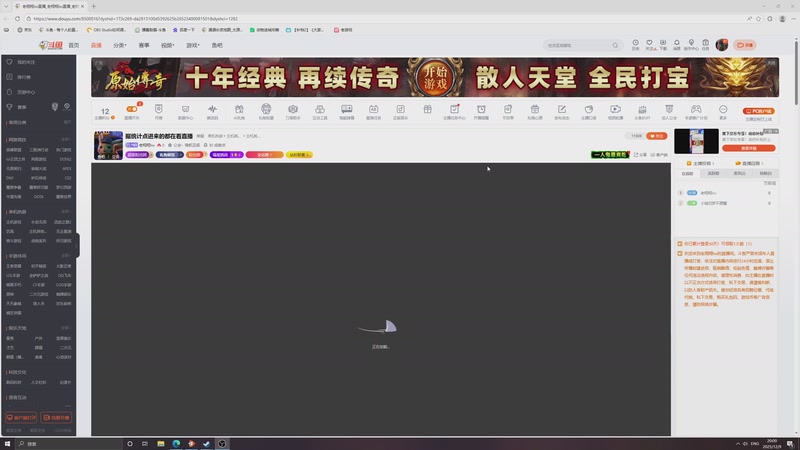Click the green 一人免费食包 badge

click(610, 155)
